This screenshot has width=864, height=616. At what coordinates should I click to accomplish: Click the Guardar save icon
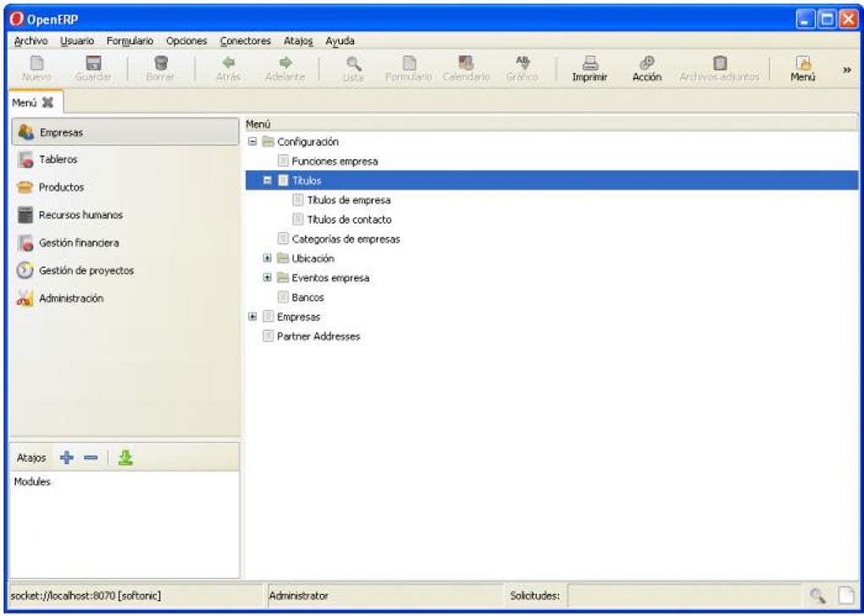click(x=93, y=64)
